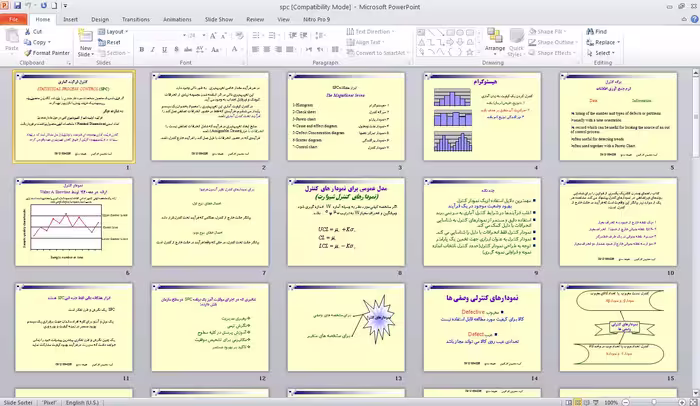
Task: Switch to Normal view icon in status bar
Action: click(568, 402)
